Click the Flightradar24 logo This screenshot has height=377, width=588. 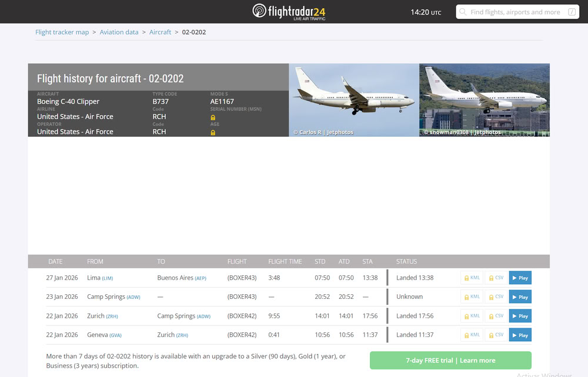coord(289,12)
